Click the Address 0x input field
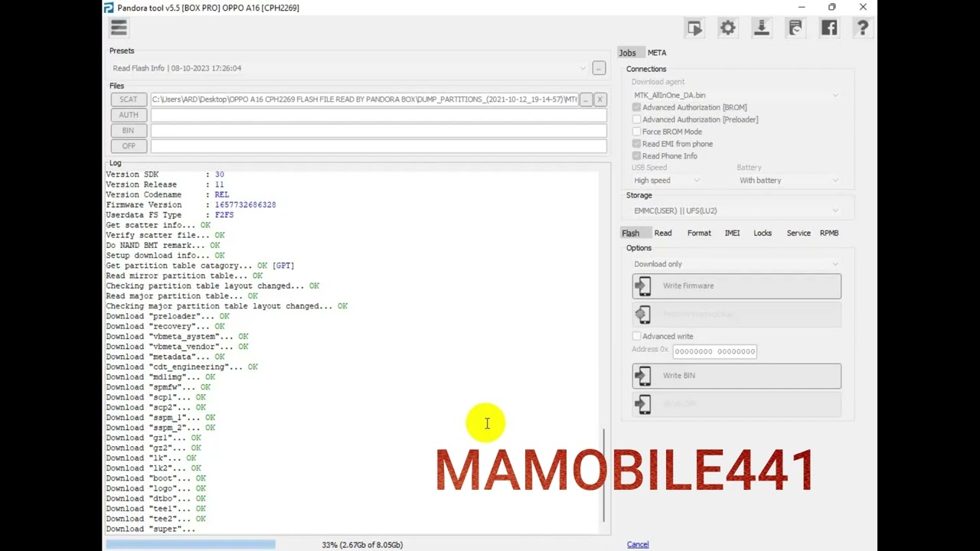980x551 pixels. (x=715, y=351)
